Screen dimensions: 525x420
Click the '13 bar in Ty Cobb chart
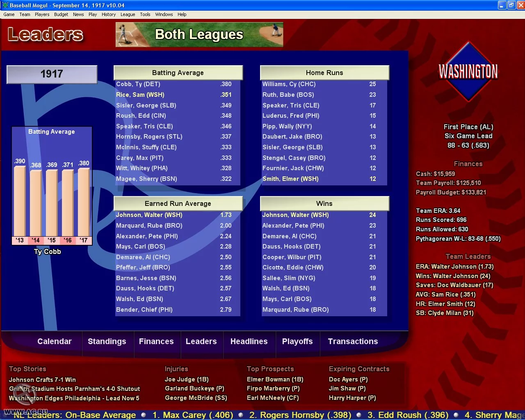click(x=20, y=201)
